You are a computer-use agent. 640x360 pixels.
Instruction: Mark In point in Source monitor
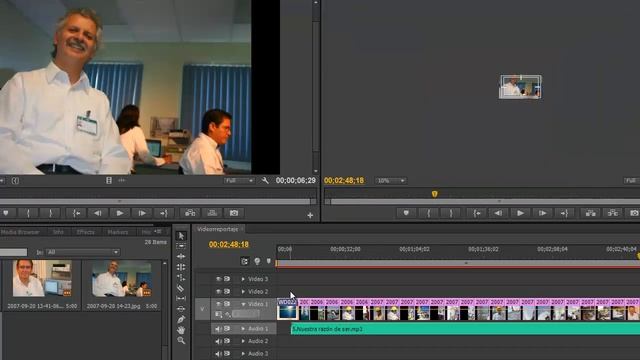[28, 213]
